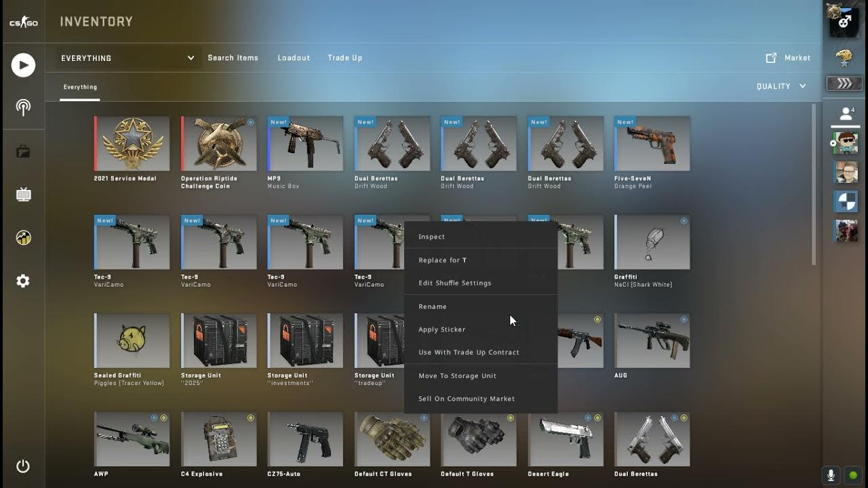Select the Default T Gloves item

pos(479,439)
